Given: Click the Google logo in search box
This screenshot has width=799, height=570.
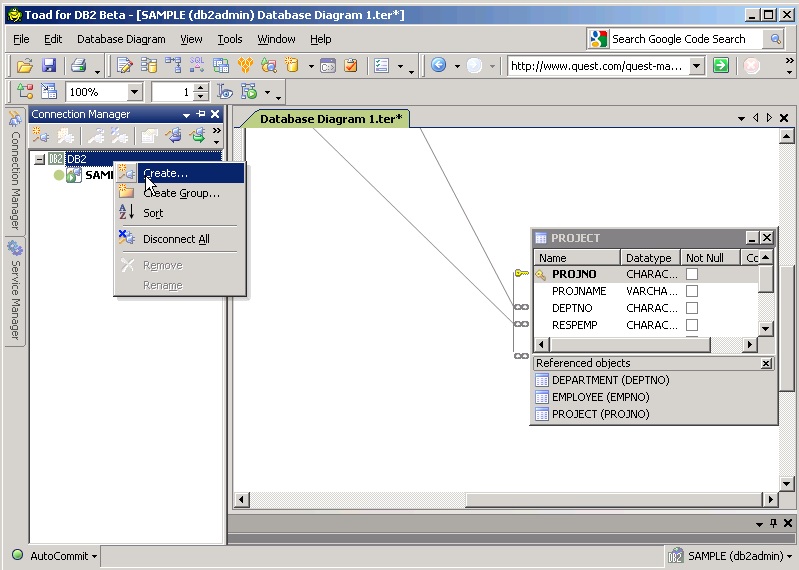Looking at the screenshot, I should point(599,39).
